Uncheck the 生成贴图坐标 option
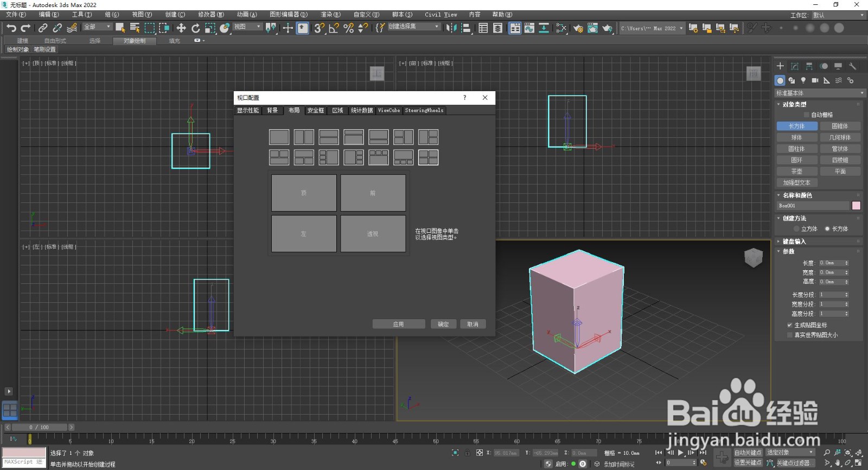Image resolution: width=868 pixels, height=470 pixels. [790, 325]
